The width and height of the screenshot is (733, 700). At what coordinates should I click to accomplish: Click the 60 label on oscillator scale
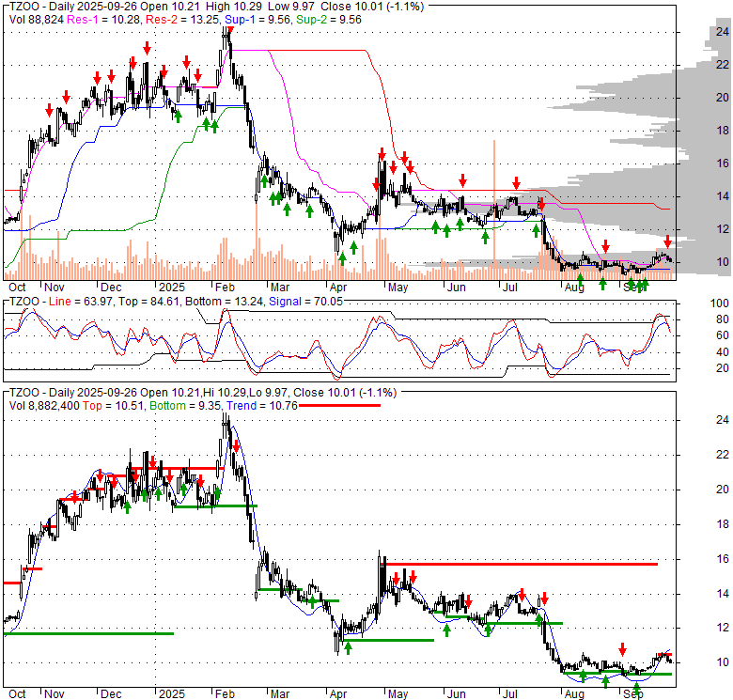coord(723,335)
